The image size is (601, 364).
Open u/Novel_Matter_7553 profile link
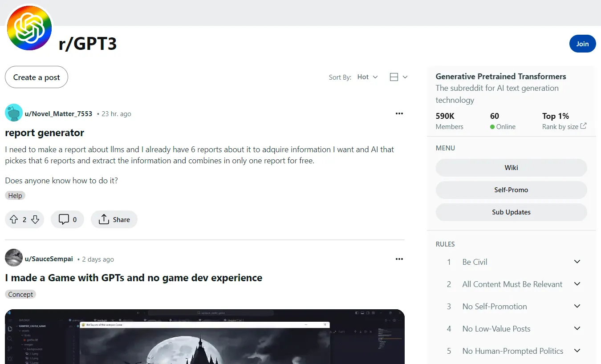point(58,113)
